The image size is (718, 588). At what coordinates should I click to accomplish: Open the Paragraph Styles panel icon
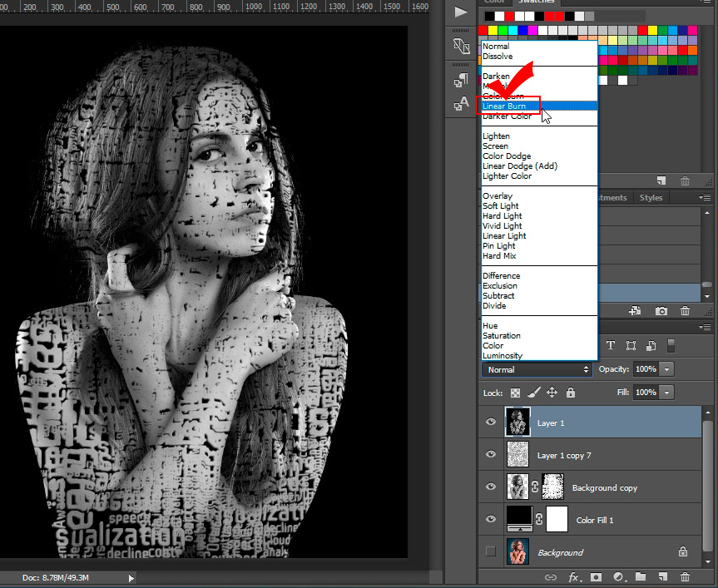(x=461, y=80)
